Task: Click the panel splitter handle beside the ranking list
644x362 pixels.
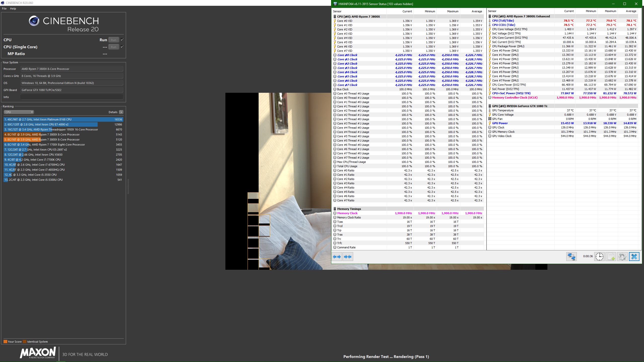Action: point(128,186)
